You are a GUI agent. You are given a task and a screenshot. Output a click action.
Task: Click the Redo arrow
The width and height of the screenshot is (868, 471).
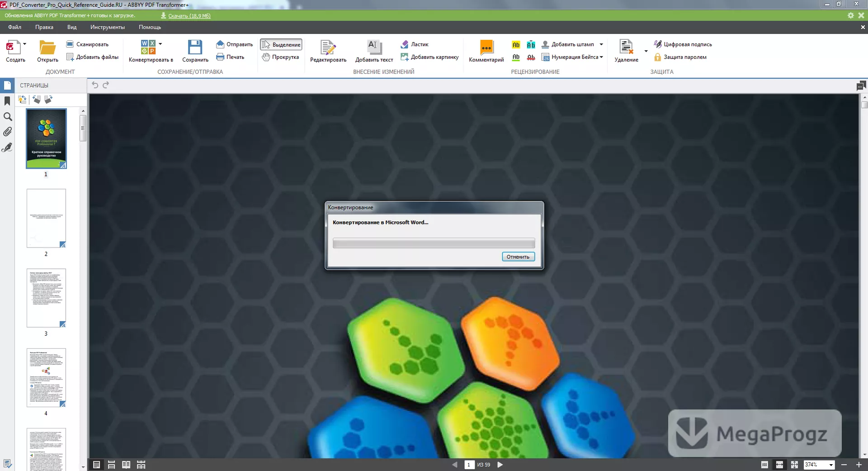tap(106, 85)
